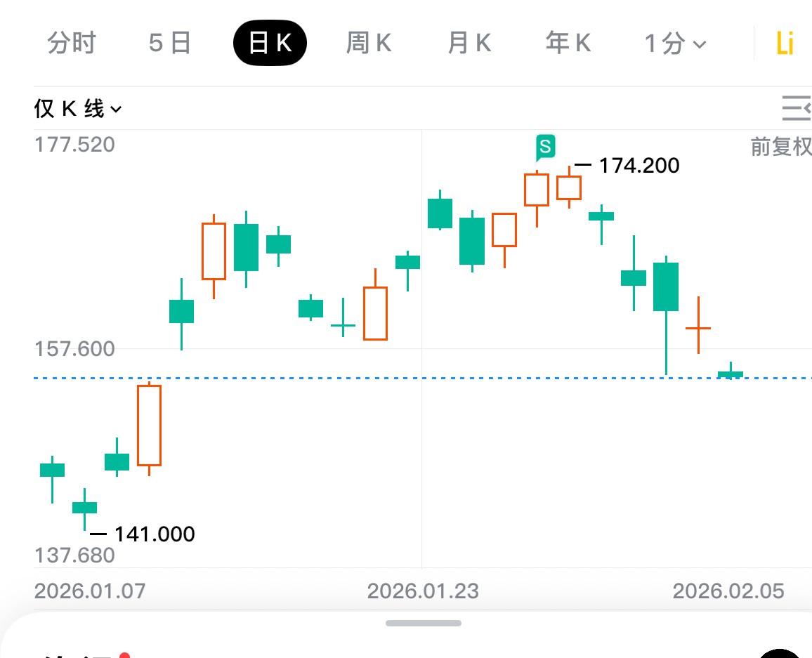Select the candle with the 174.200 high
812x658 pixels.
569,187
